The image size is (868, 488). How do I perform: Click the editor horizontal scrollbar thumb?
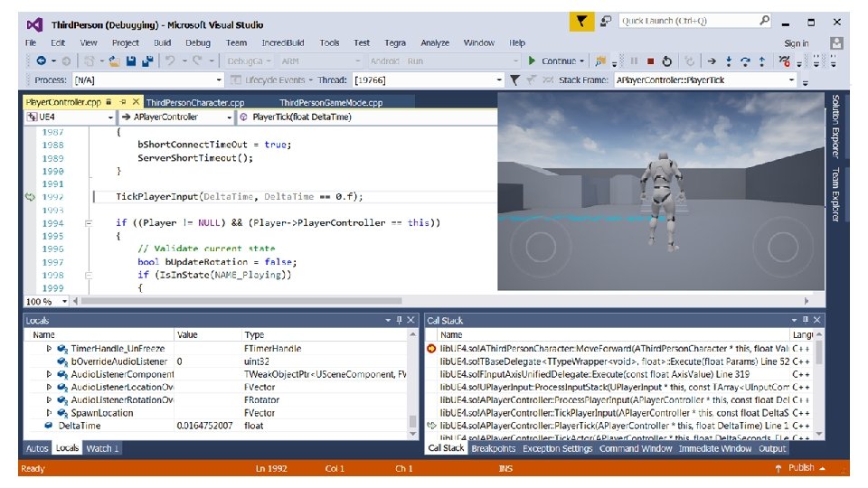click(x=241, y=301)
